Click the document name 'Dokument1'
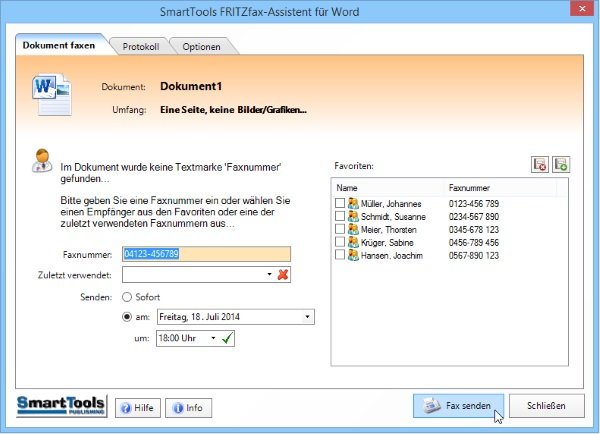The width and height of the screenshot is (600, 434). click(x=191, y=86)
